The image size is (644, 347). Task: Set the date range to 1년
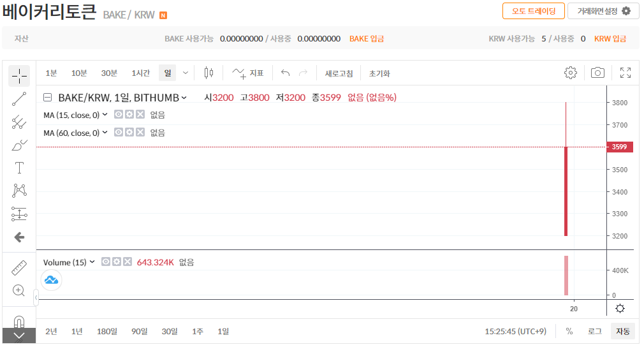(77, 332)
